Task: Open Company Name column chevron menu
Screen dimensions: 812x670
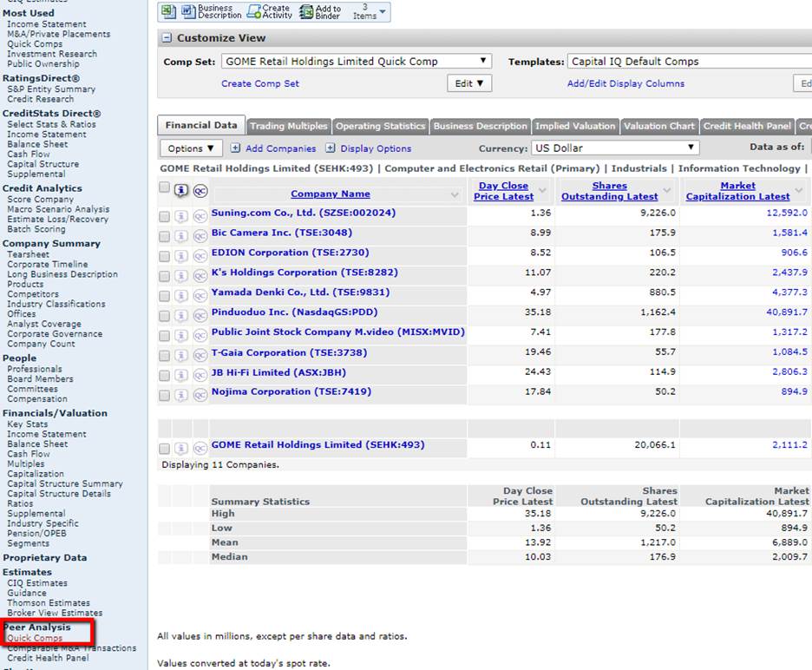Action: pos(455,194)
